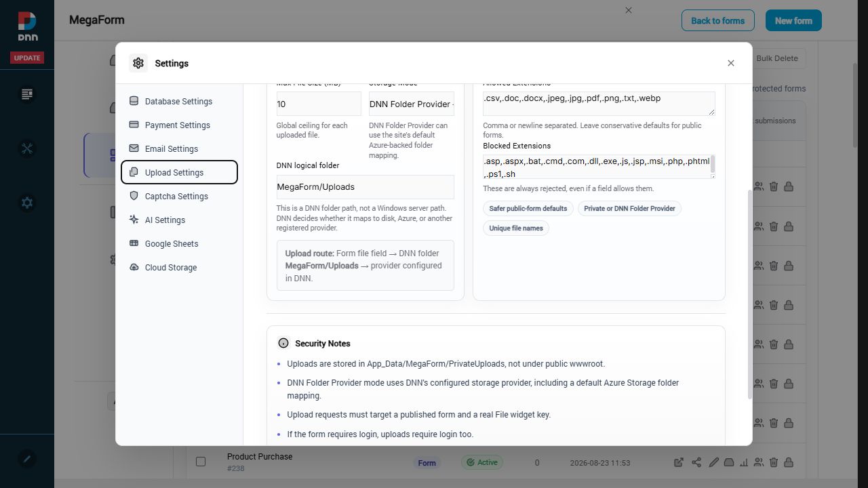This screenshot has height=488, width=868.
Task: Close the Settings dialog with its X
Action: pyautogui.click(x=731, y=63)
